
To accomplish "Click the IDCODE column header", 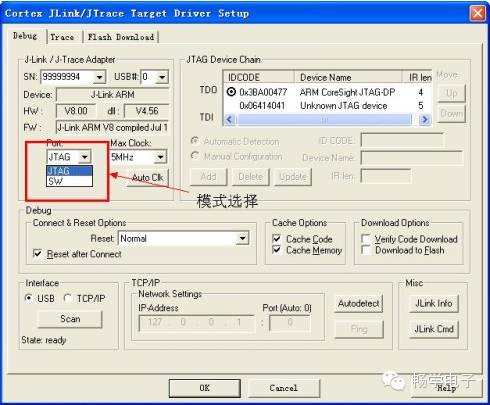I will [259, 77].
